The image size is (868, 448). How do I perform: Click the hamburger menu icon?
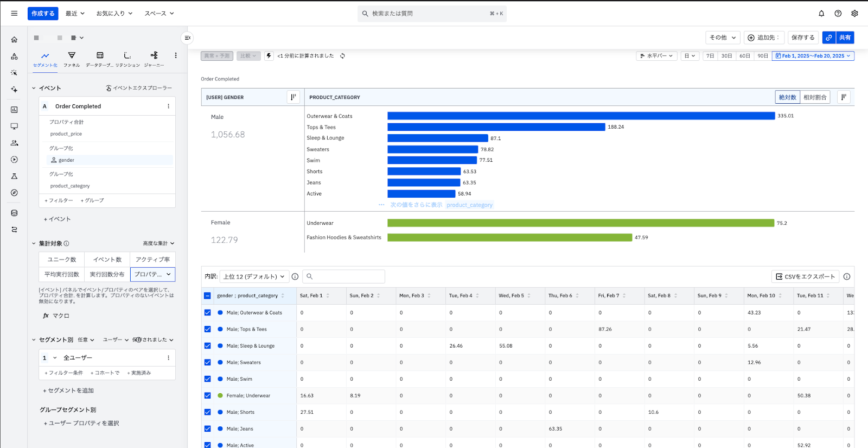[x=14, y=14]
